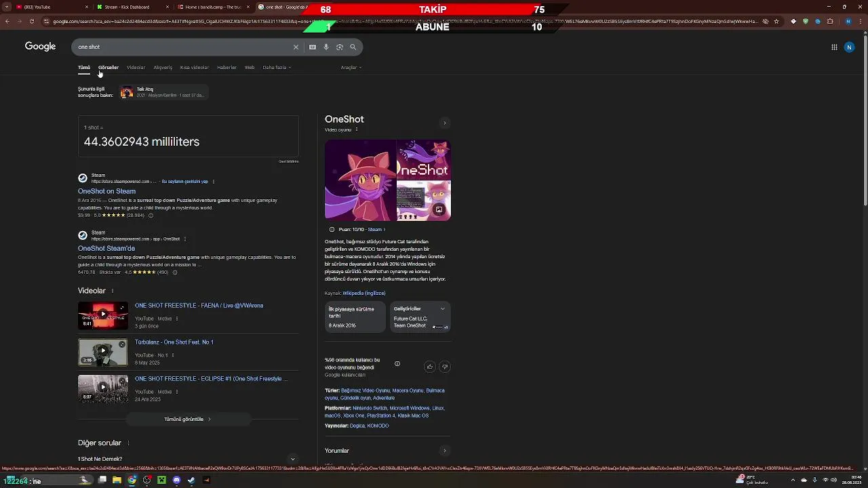Open options beside the Videolar heading
Viewport: 868px width, 488px height.
(x=113, y=291)
